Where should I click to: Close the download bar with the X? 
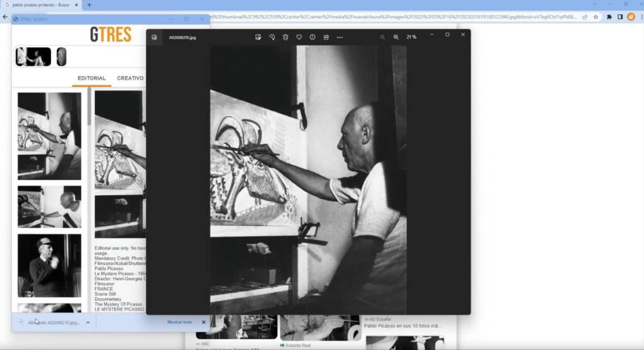point(204,322)
